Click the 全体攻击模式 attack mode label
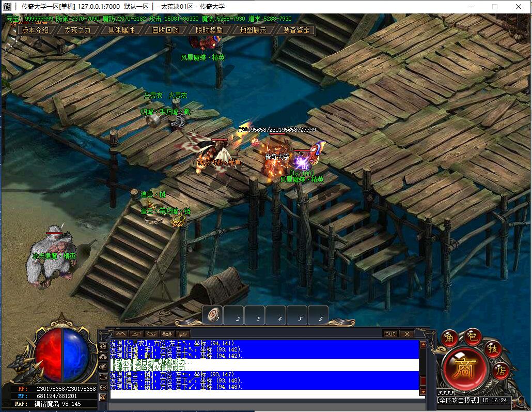Screen dimensions: 532x412 [x=458, y=400]
